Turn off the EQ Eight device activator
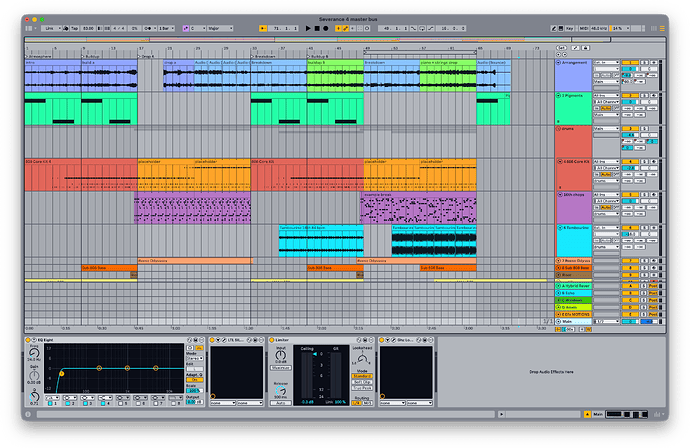This screenshot has width=690, height=448. (28, 340)
